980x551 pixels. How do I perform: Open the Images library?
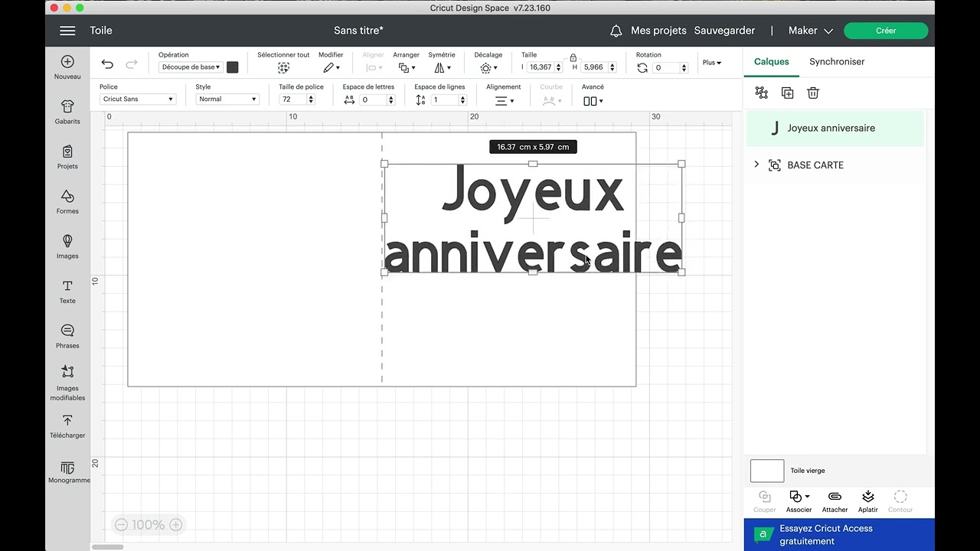(x=67, y=246)
